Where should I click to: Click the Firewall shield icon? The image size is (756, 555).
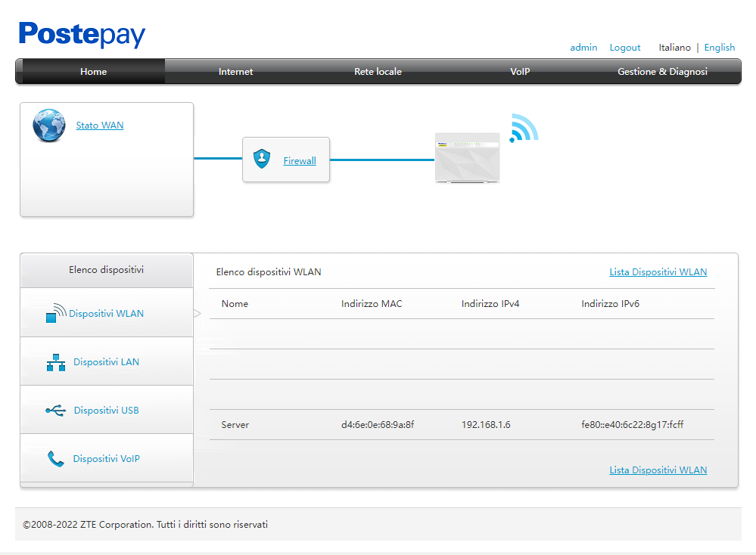pos(262,159)
